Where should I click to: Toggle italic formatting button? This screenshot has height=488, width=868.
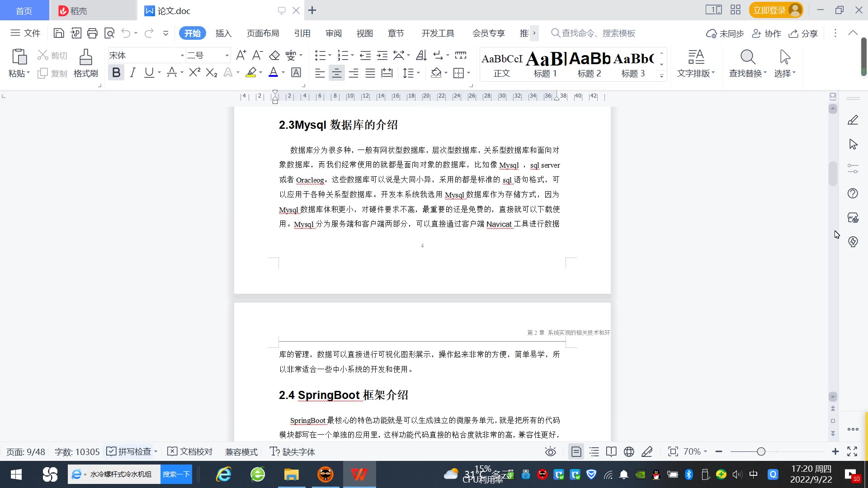pos(132,73)
